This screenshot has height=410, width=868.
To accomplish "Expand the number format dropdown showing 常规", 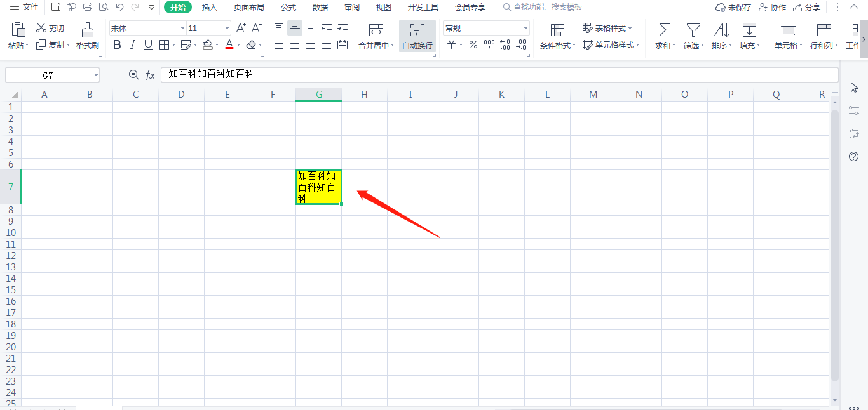I will click(526, 28).
